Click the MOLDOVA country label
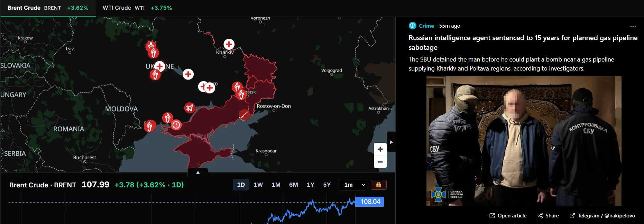The height and width of the screenshot is (224, 644). coord(121,109)
